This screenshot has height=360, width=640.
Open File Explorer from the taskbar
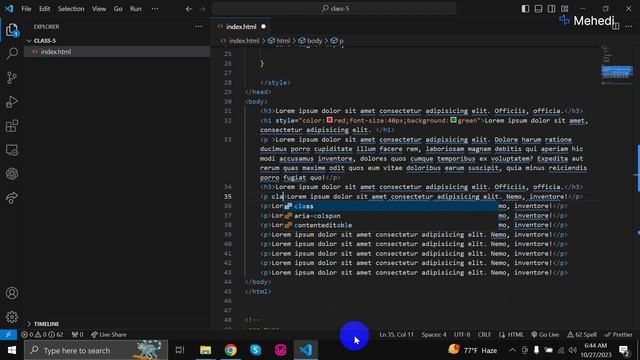[205, 350]
